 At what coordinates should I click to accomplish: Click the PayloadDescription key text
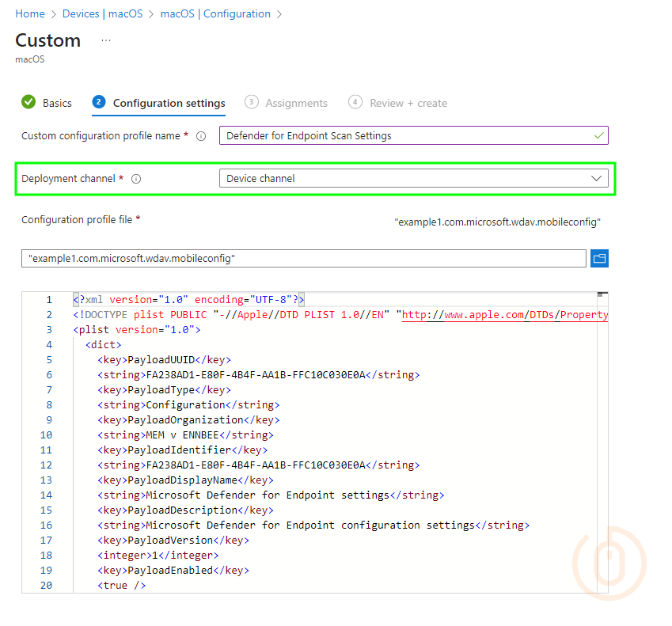(x=183, y=510)
